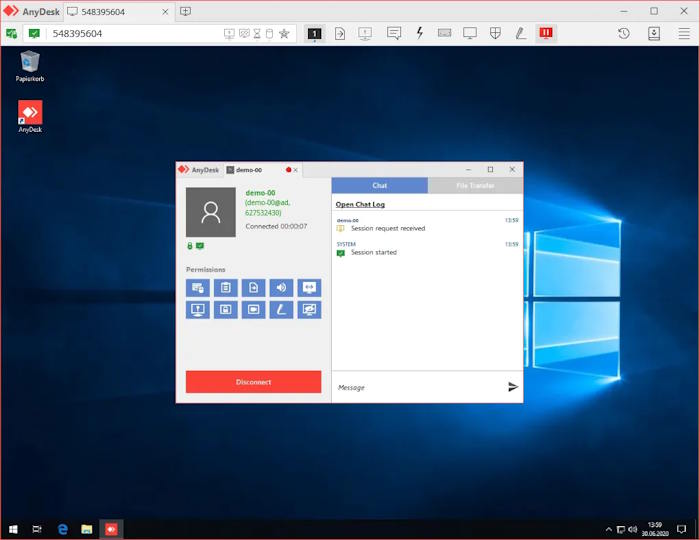The height and width of the screenshot is (540, 700).
Task: Open the Actions lightning bolt menu
Action: click(x=420, y=33)
